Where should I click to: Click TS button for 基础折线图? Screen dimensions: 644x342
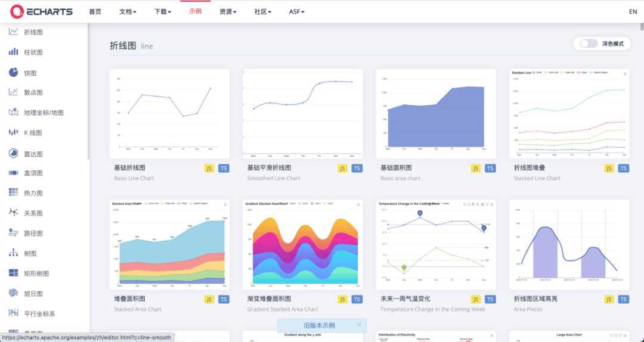223,169
